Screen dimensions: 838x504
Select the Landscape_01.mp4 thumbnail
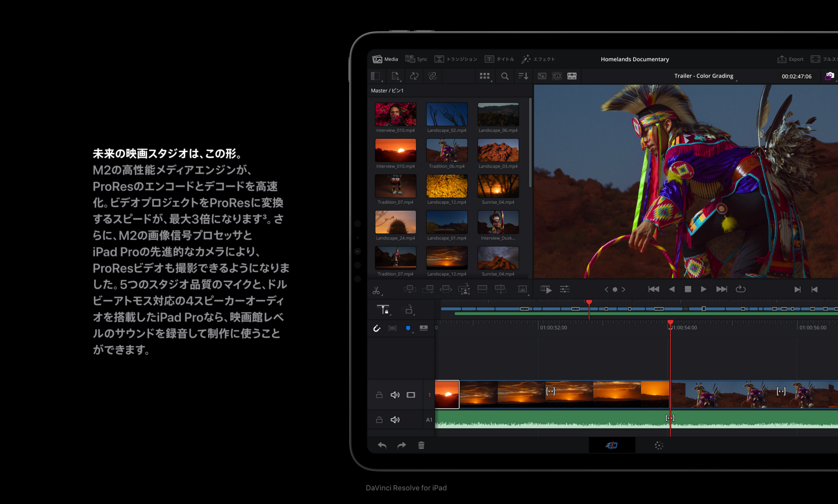(447, 222)
